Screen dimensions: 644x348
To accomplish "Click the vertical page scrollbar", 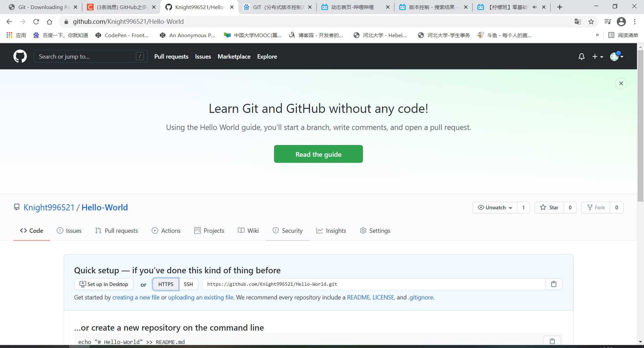I will (x=640, y=126).
